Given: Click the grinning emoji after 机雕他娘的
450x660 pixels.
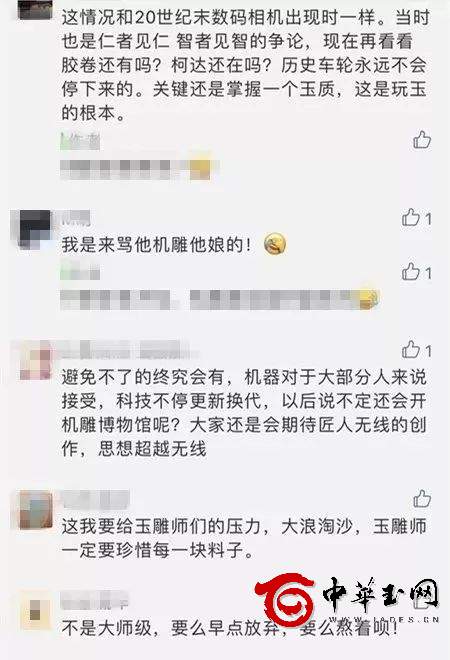Looking at the screenshot, I should click(275, 244).
